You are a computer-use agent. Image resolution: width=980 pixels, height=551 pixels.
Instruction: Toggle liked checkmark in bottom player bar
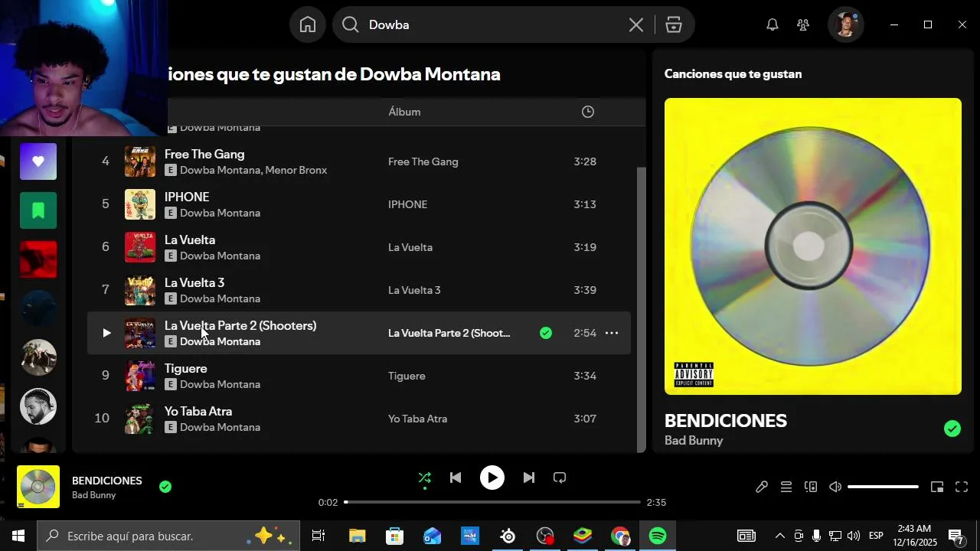tap(165, 487)
